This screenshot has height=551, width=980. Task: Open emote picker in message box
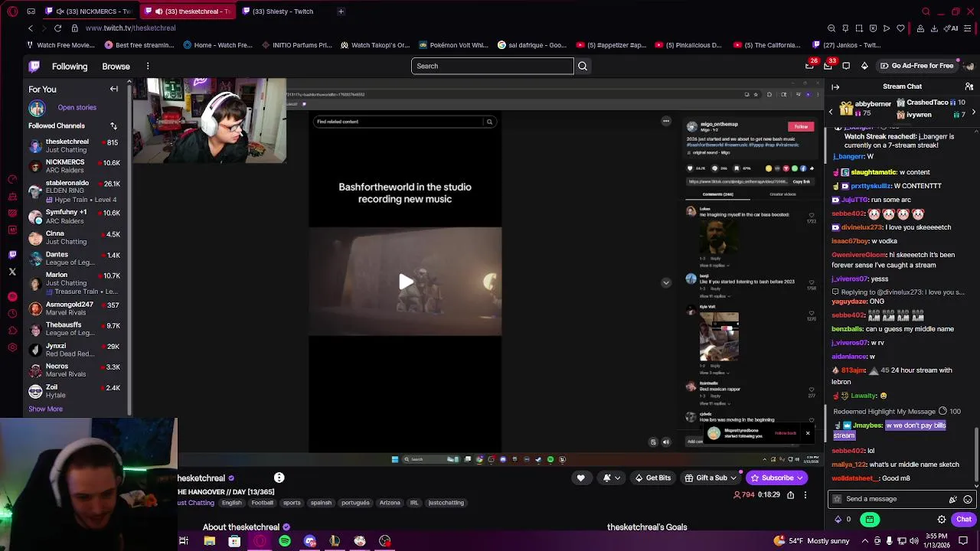click(968, 499)
